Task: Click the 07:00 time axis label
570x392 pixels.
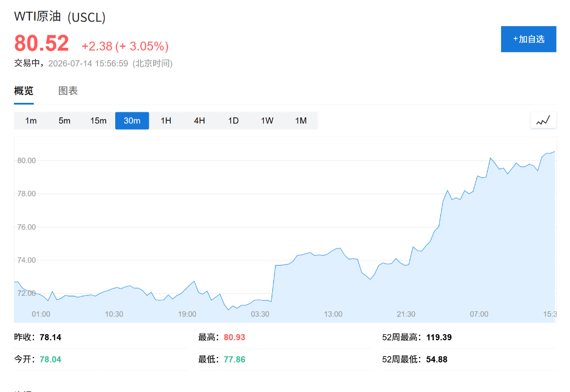Action: point(479,314)
